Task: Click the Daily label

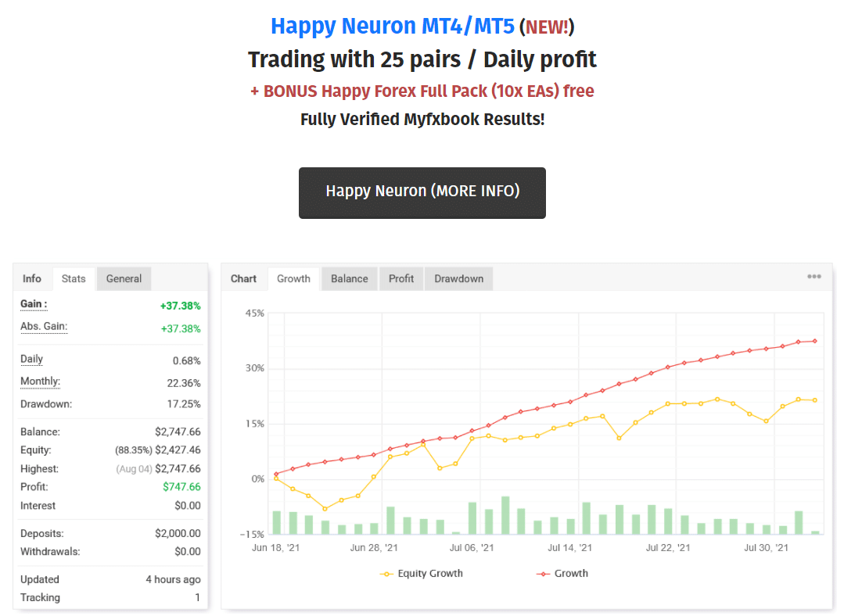Action: [x=32, y=360]
